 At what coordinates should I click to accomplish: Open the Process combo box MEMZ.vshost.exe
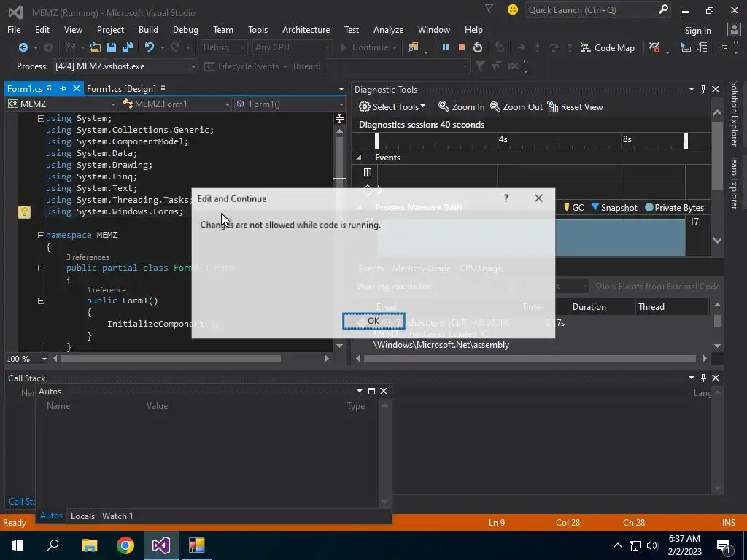coord(125,66)
